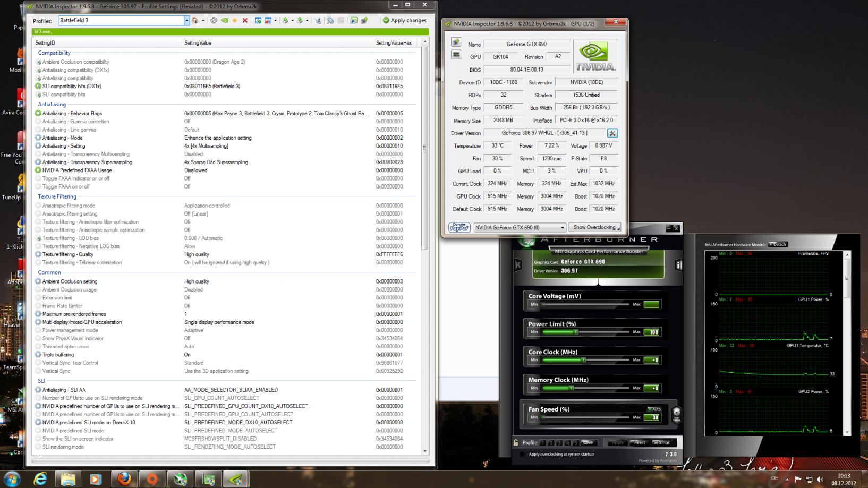Select the 'NVIDIA Predefined FXAA Usage' row
This screenshot has height=488, width=868.
[225, 170]
